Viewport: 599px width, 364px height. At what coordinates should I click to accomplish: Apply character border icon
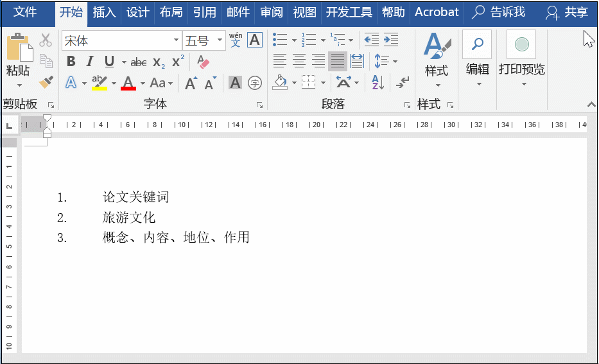point(255,40)
